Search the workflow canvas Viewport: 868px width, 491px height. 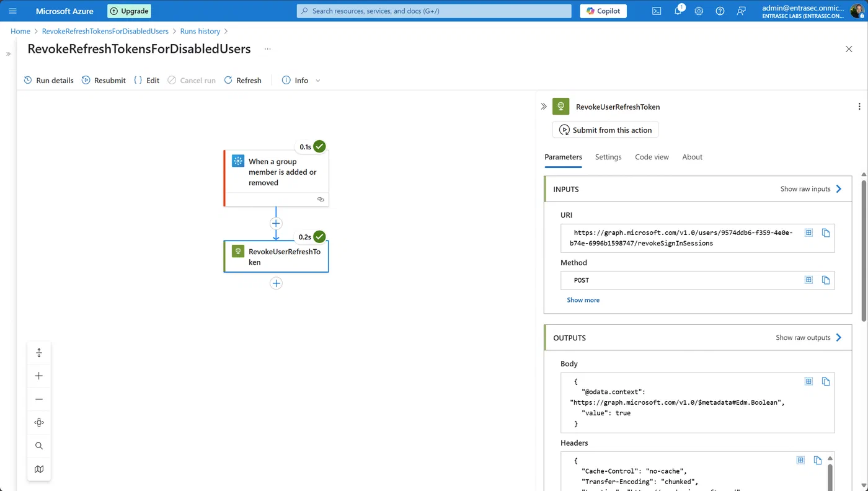39,446
